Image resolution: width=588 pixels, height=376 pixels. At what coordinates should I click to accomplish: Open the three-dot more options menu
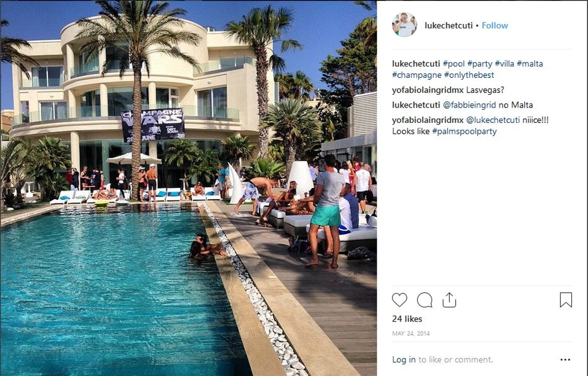(x=565, y=360)
